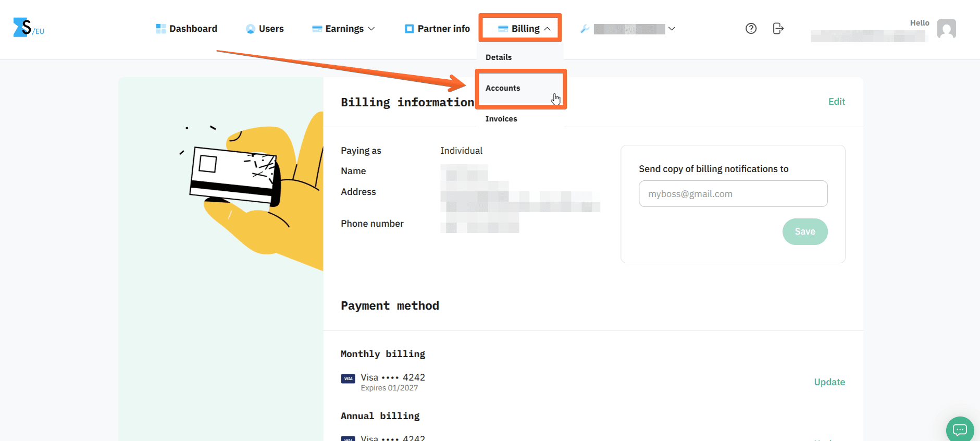Click the help question mark icon
980x441 pixels.
tap(751, 29)
